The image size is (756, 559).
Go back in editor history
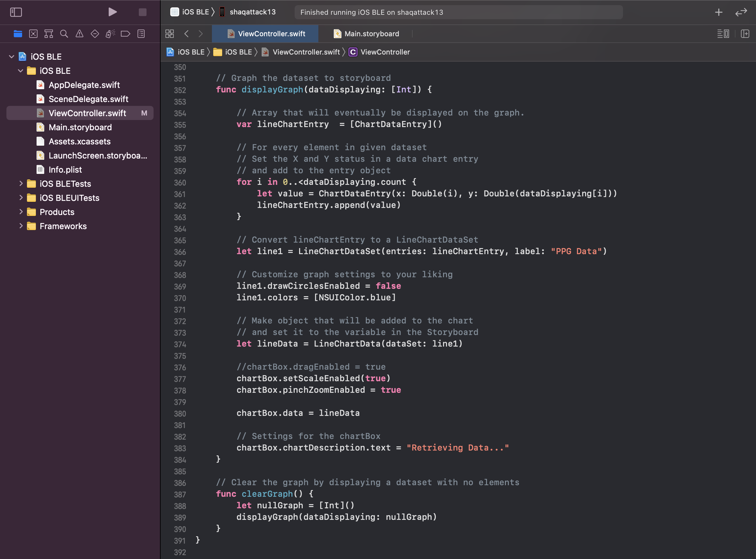pyautogui.click(x=186, y=33)
